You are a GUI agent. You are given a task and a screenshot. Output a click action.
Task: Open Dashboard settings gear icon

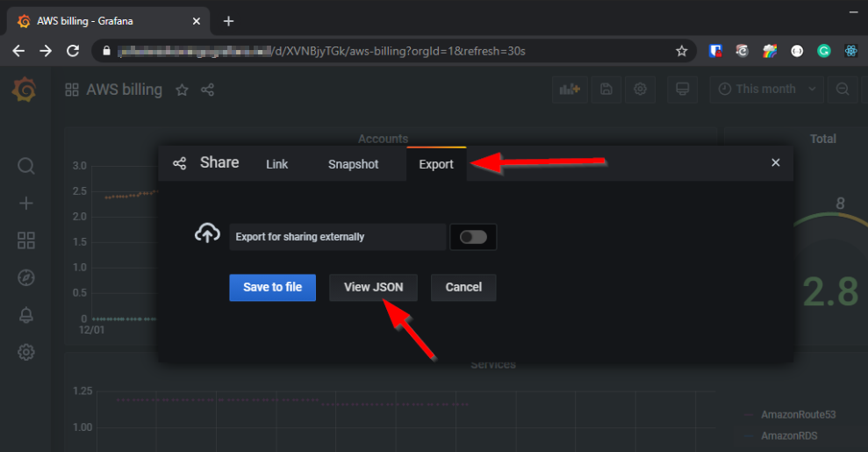click(641, 89)
